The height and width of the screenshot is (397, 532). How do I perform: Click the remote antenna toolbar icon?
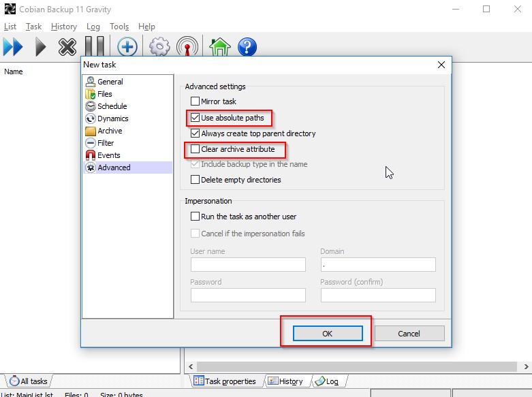click(x=187, y=47)
